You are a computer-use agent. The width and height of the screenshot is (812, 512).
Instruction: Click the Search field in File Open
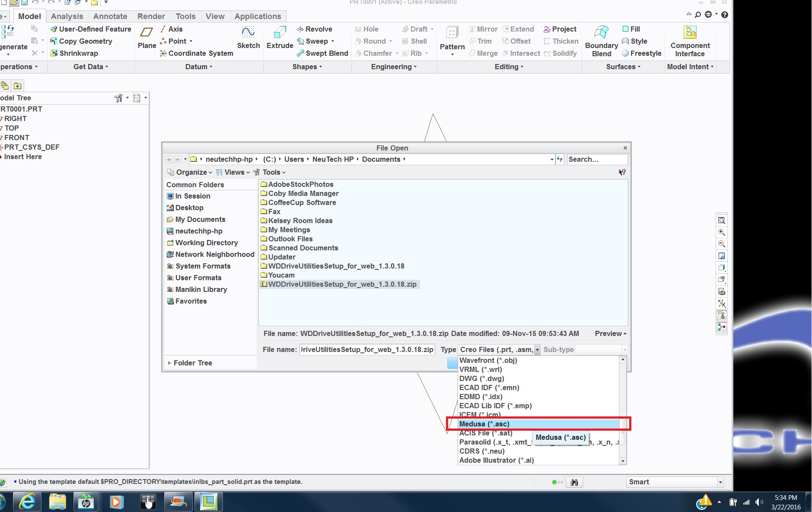click(x=597, y=159)
